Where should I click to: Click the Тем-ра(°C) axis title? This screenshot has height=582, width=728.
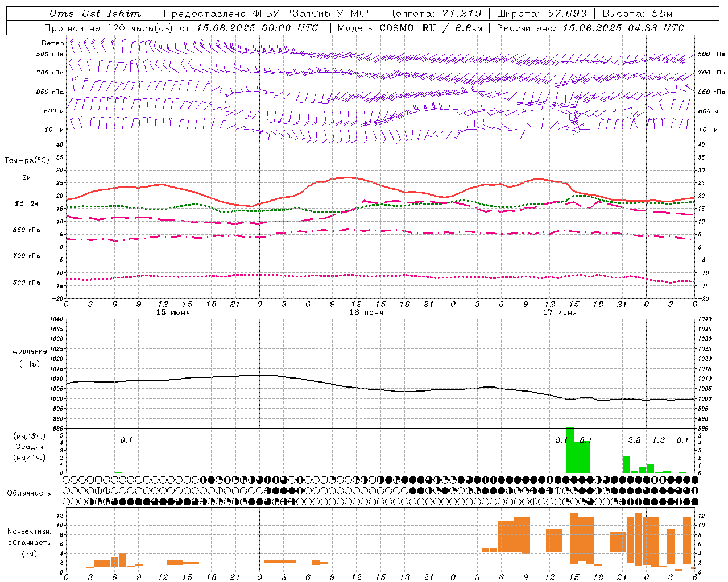pos(27,161)
